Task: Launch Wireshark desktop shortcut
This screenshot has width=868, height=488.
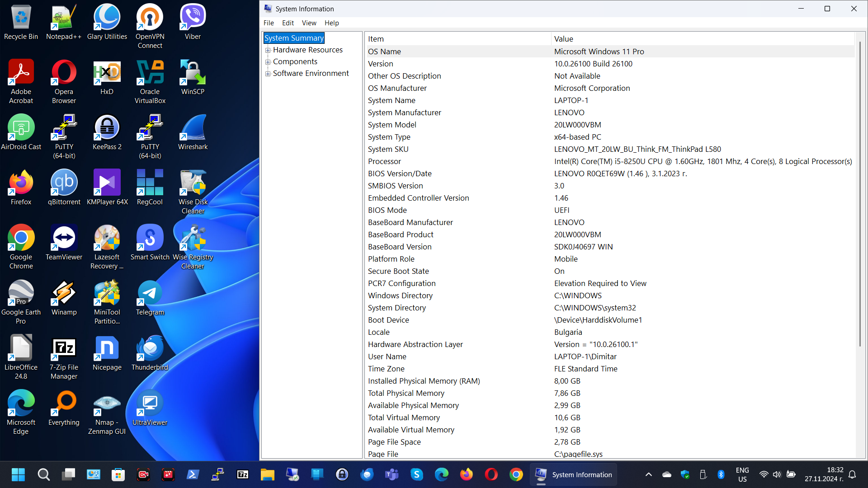Action: (193, 133)
